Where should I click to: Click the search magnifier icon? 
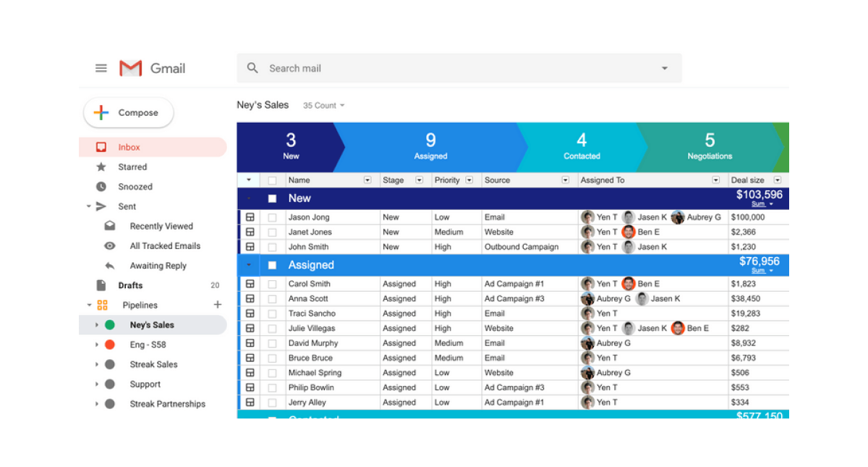(x=252, y=68)
